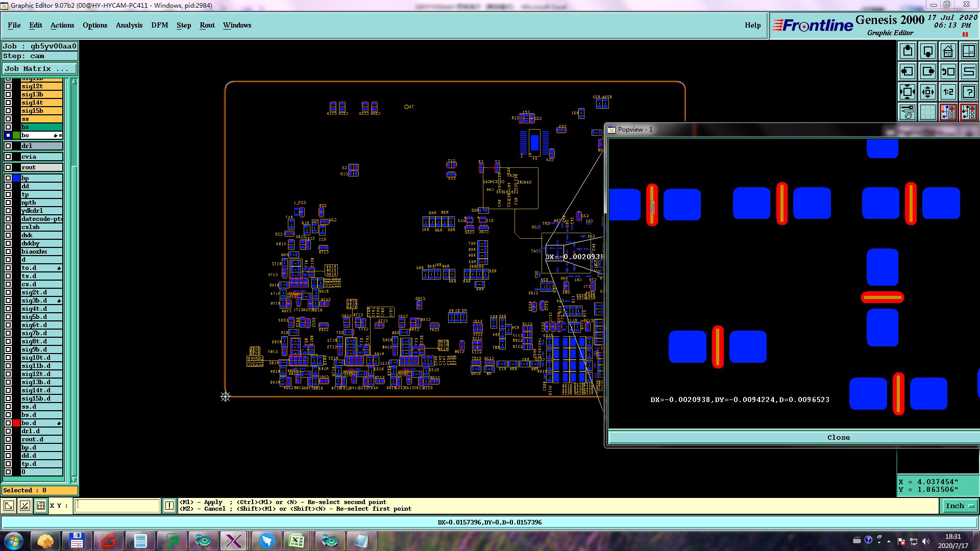
Task: Toggle checkbox for the sig13b layer
Action: 8,94
